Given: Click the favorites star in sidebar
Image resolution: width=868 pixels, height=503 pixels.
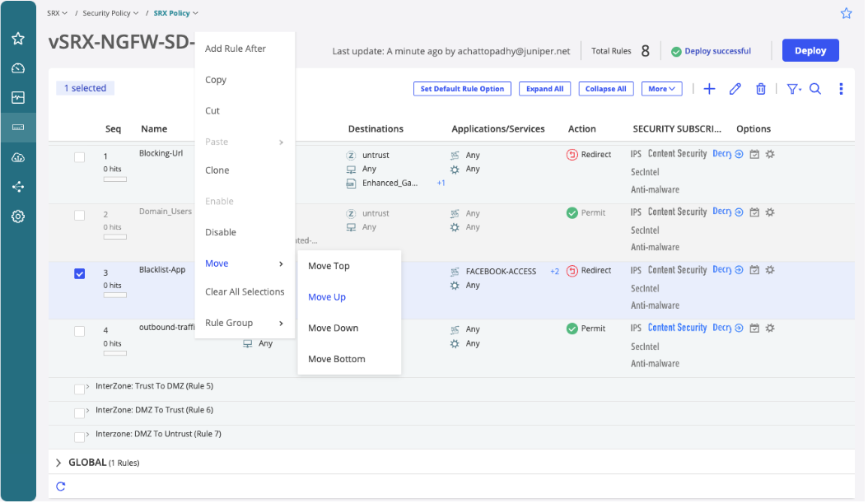Looking at the screenshot, I should (18, 39).
